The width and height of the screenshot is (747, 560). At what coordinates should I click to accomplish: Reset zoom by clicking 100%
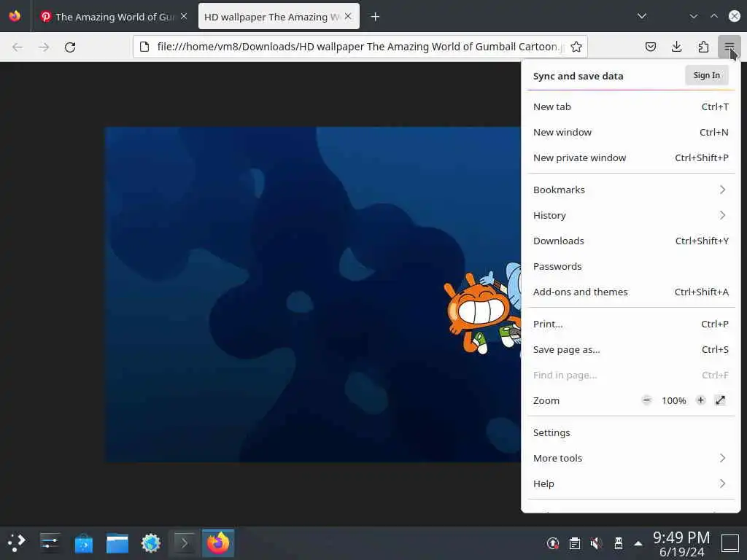click(673, 400)
